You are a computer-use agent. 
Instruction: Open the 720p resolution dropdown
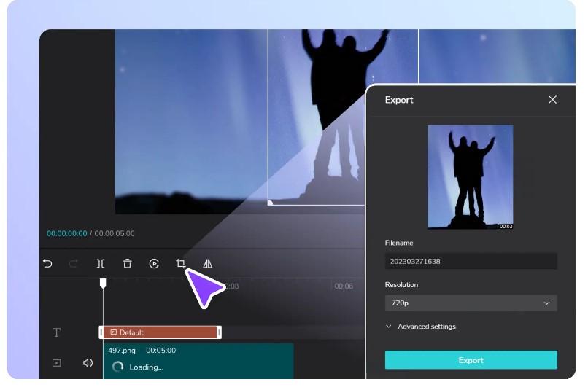[471, 303]
